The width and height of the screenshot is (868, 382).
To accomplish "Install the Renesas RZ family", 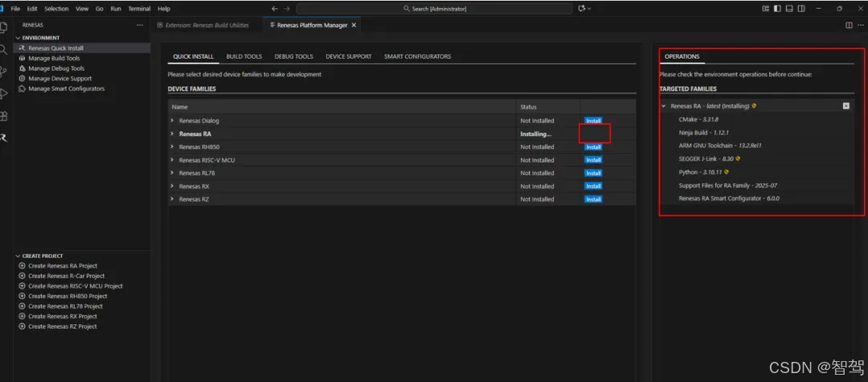I will tap(593, 199).
